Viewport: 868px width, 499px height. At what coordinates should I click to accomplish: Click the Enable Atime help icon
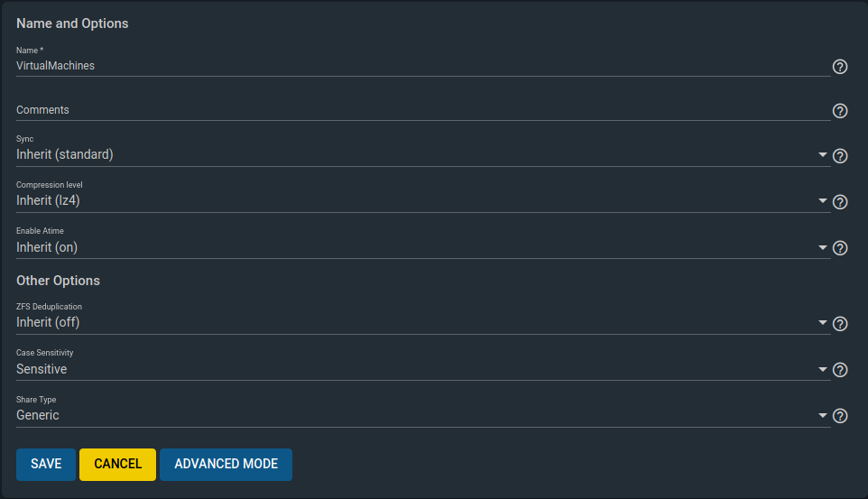tap(840, 248)
